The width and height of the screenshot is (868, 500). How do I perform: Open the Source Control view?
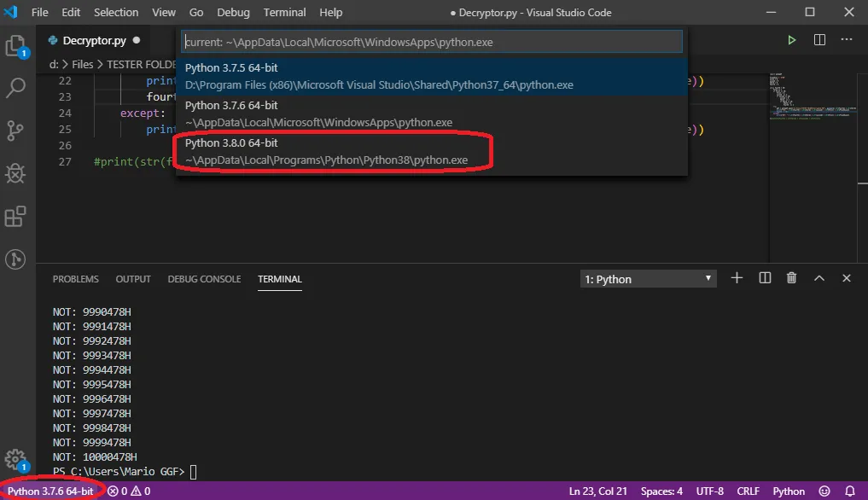[x=15, y=131]
